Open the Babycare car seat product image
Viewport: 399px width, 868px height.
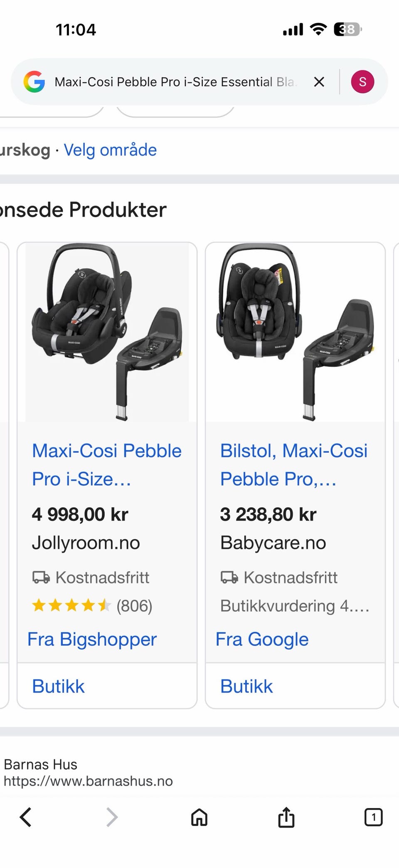(295, 332)
